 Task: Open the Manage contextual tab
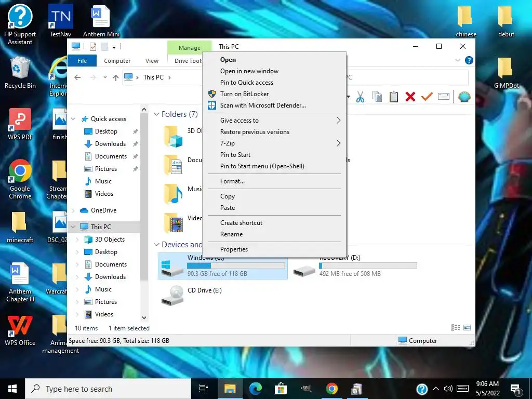(x=189, y=48)
